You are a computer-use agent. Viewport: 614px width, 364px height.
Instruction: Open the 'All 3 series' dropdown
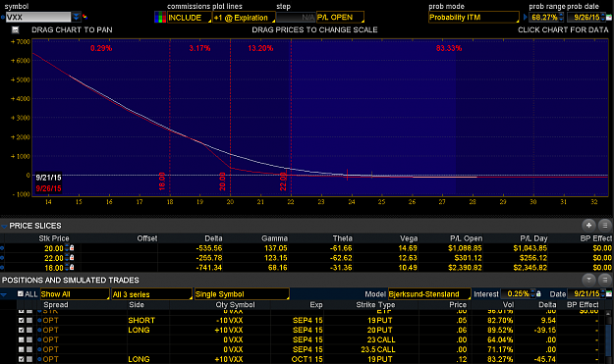(152, 294)
